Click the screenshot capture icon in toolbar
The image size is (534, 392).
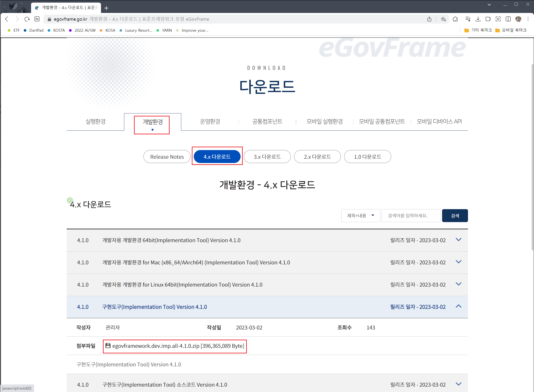[x=498, y=19]
